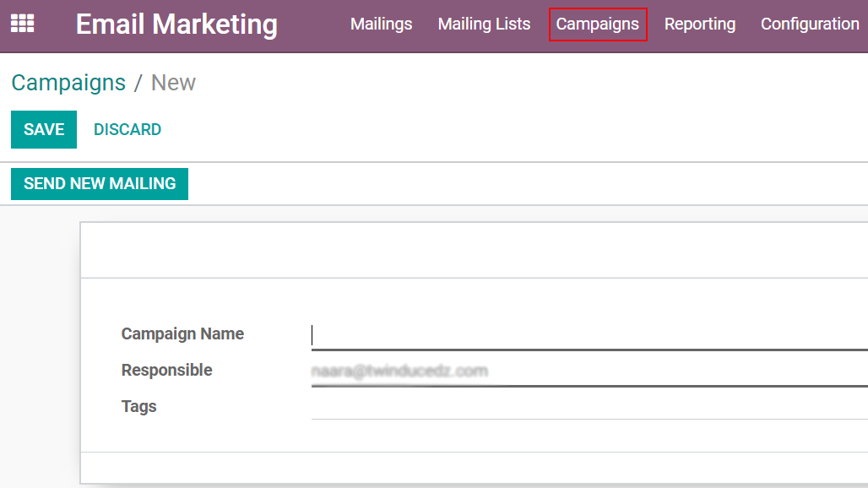Open the Tags selection field
This screenshot has height=488, width=868.
coord(589,407)
